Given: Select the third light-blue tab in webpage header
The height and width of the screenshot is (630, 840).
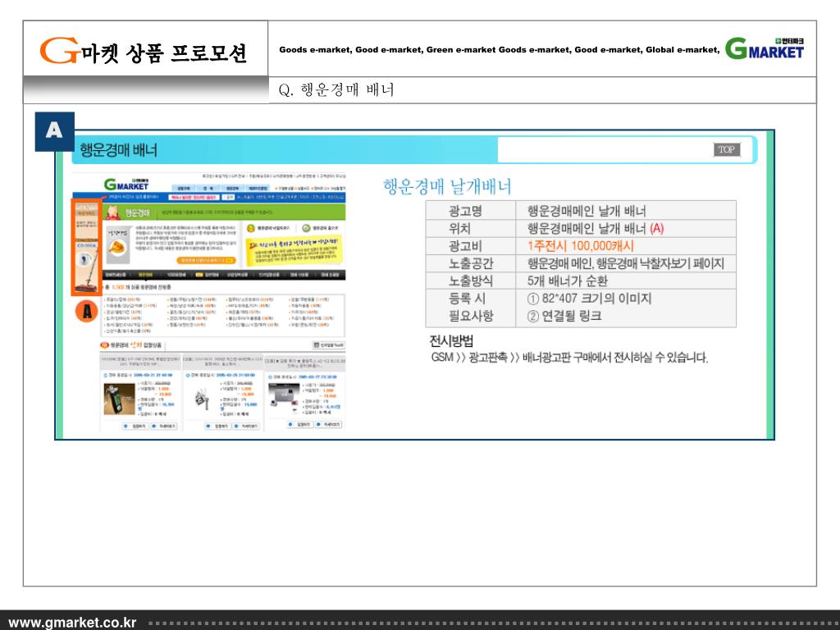Looking at the screenshot, I should 231,189.
